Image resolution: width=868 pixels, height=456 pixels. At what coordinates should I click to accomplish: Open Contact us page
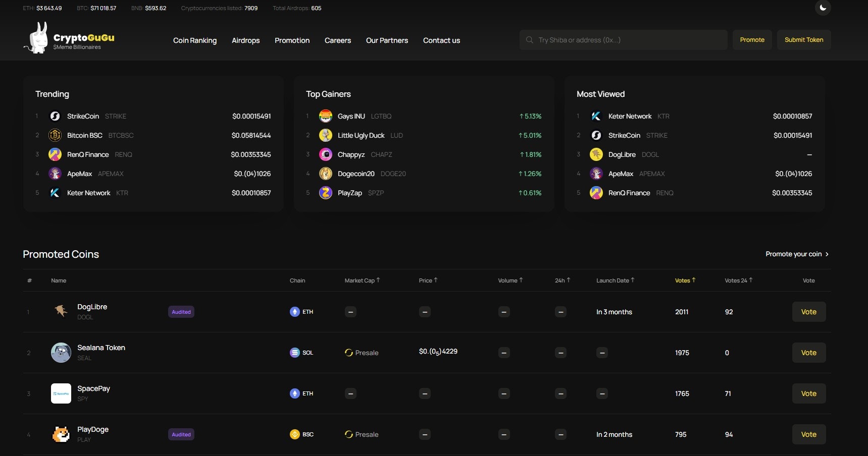coord(441,40)
